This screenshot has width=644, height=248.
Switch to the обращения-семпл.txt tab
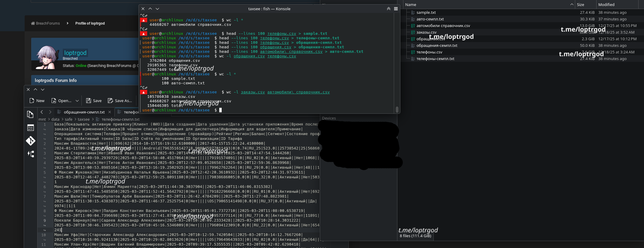tap(84, 112)
